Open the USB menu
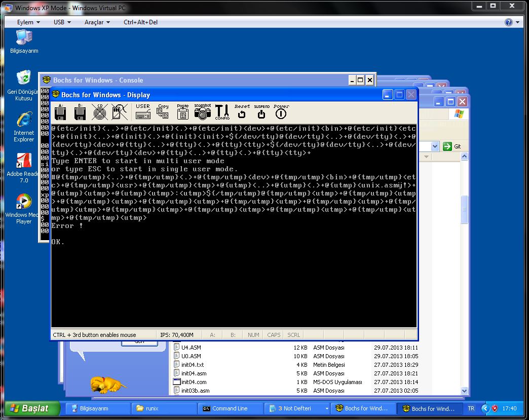Screen dimensions: 529x420 tap(62, 22)
